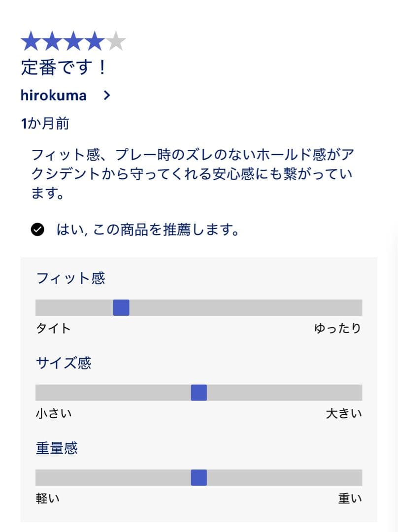Click the ゆったり label under フィット感
398x532 pixels.
337,329
